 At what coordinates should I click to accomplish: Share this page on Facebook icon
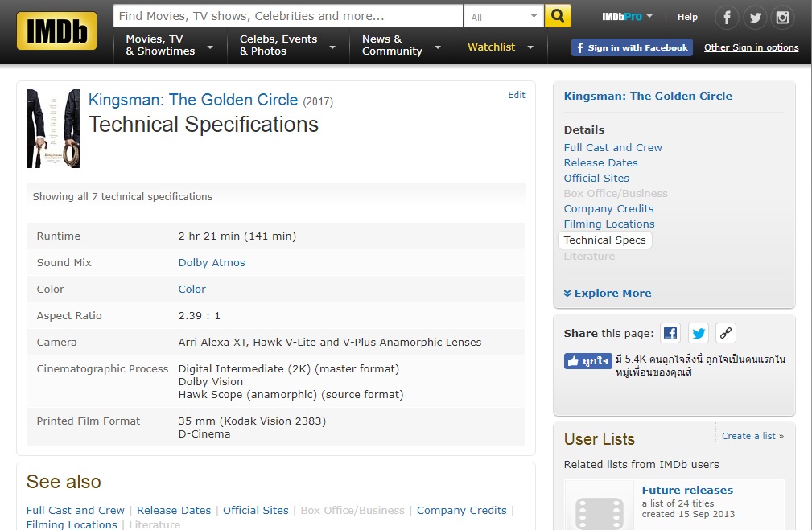click(670, 333)
